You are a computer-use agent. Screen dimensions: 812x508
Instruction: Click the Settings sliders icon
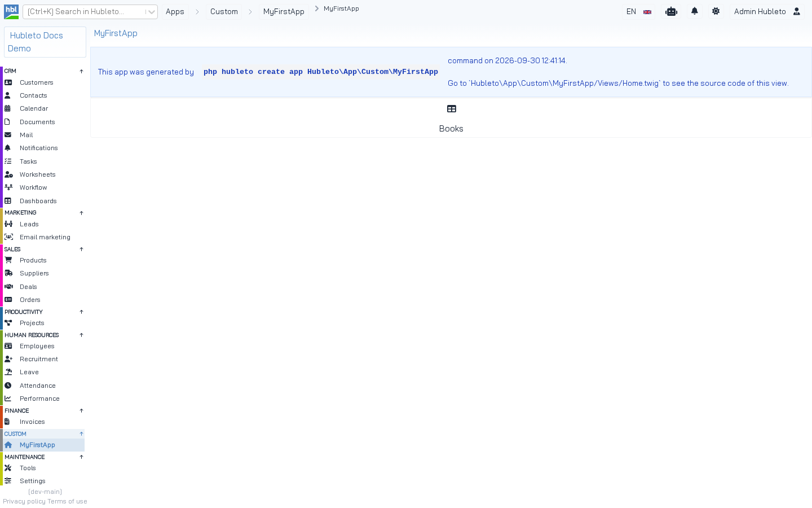[8, 481]
